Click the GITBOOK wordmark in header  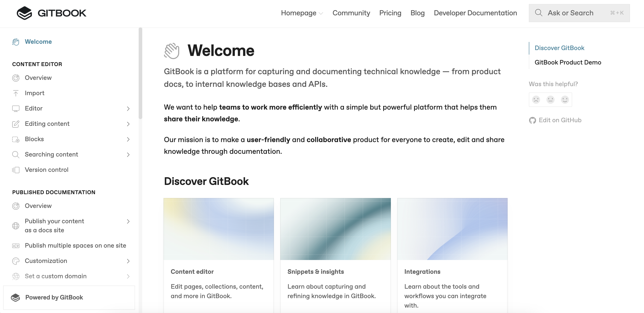click(62, 13)
